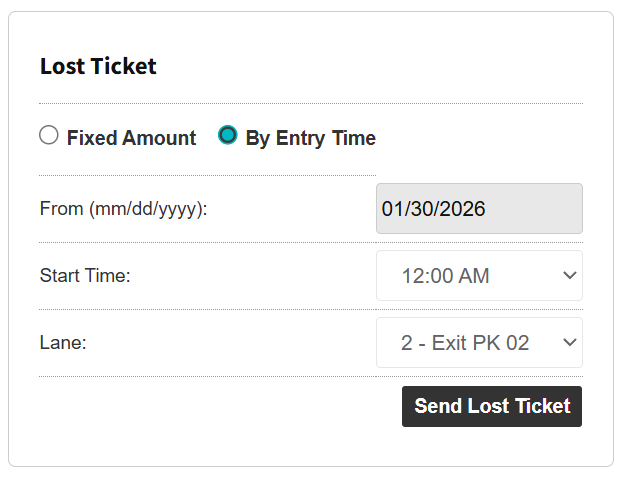Open the Start Time dropdown
The width and height of the screenshot is (622, 480).
[479, 275]
